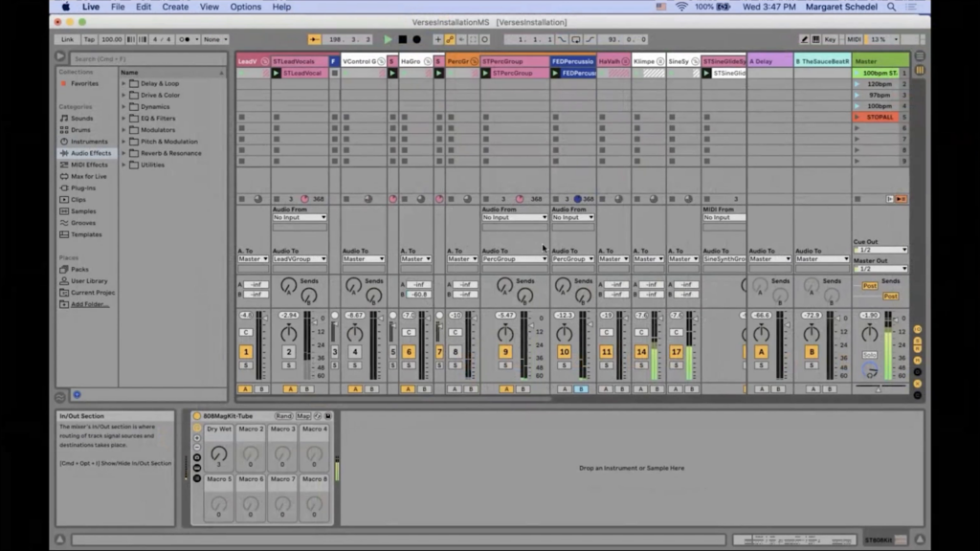Toggle Return A track activator
The height and width of the screenshot is (551, 980).
[761, 352]
